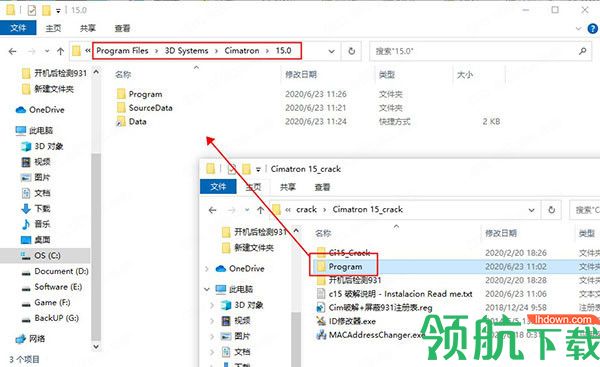
Task: Select Cimatron in the address breadcrumb
Action: click(242, 51)
